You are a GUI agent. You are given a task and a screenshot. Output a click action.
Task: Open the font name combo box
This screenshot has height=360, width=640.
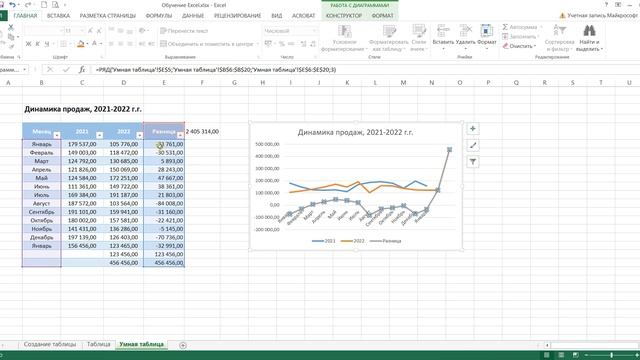coord(44,31)
